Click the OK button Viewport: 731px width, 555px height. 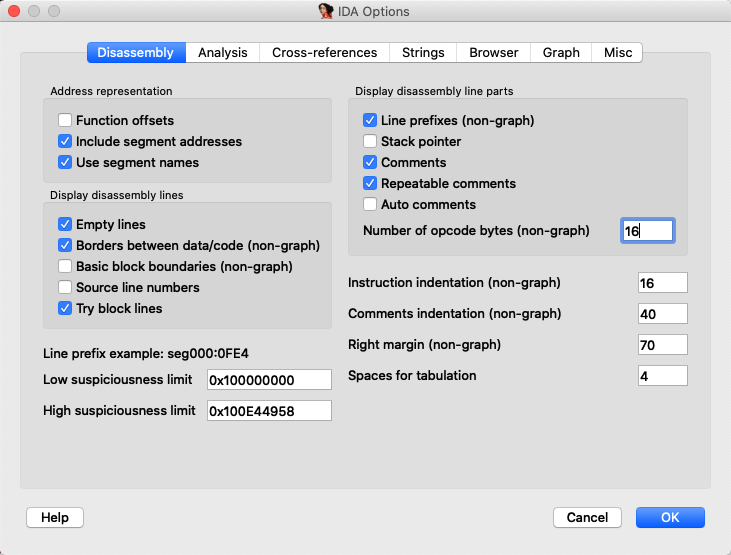[669, 517]
